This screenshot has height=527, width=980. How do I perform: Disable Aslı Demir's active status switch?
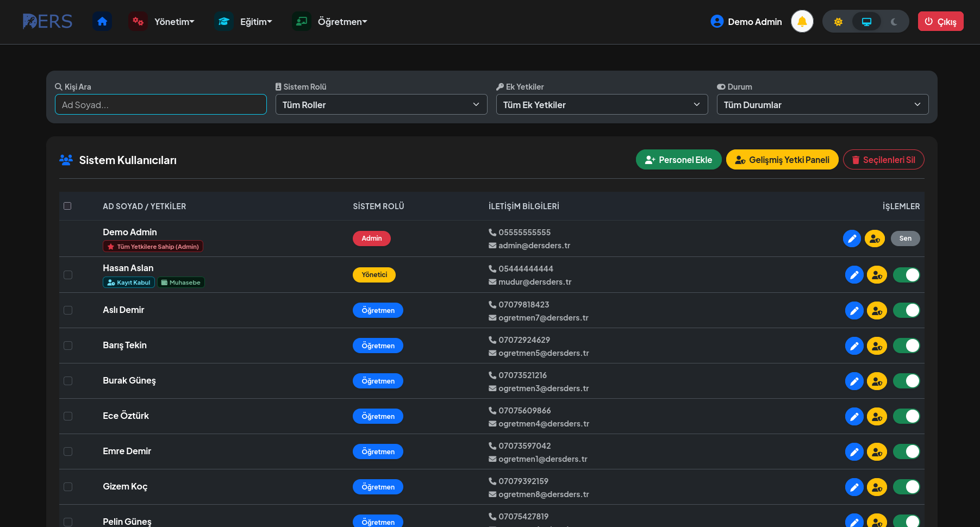point(906,310)
